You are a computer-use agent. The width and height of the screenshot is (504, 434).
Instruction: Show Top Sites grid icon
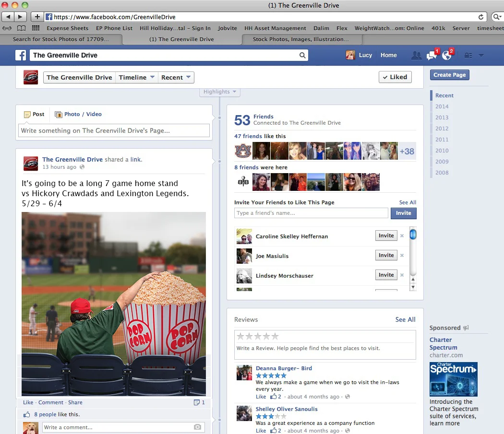pos(36,28)
